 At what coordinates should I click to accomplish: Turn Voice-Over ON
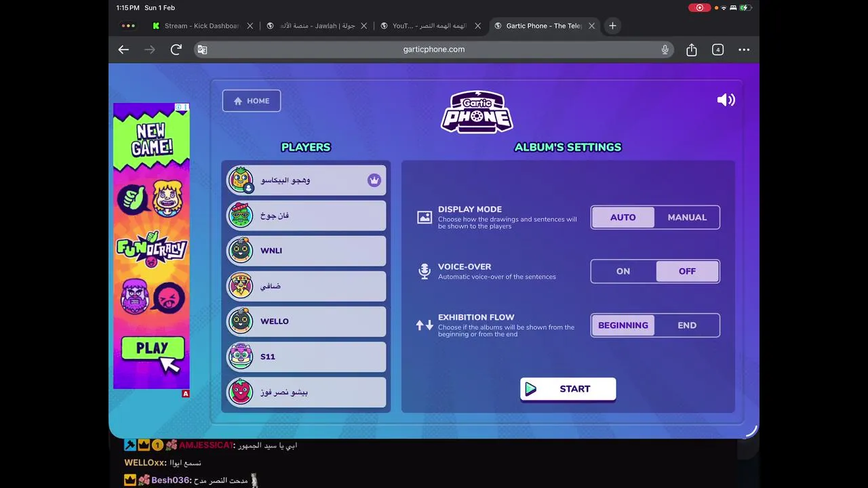point(623,271)
